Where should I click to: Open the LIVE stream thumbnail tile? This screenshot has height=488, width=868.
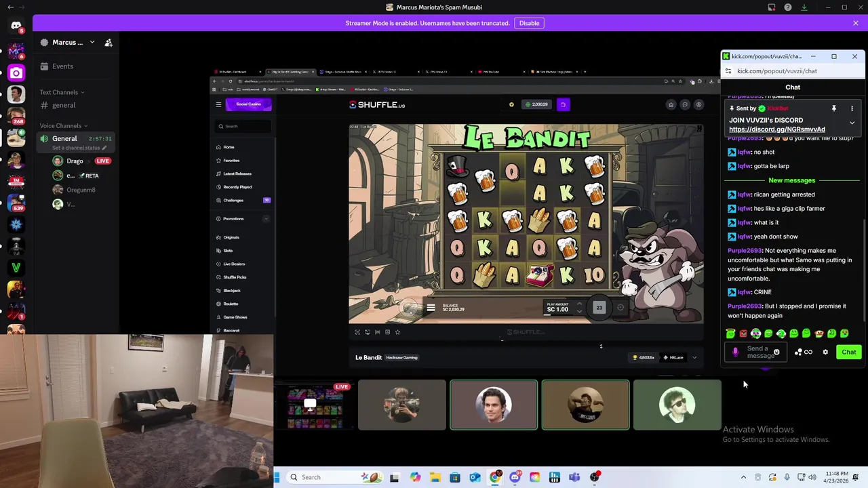pyautogui.click(x=315, y=406)
